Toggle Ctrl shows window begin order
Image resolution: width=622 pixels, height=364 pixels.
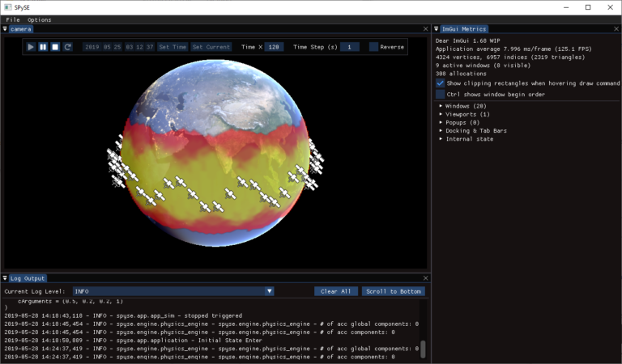coord(440,95)
